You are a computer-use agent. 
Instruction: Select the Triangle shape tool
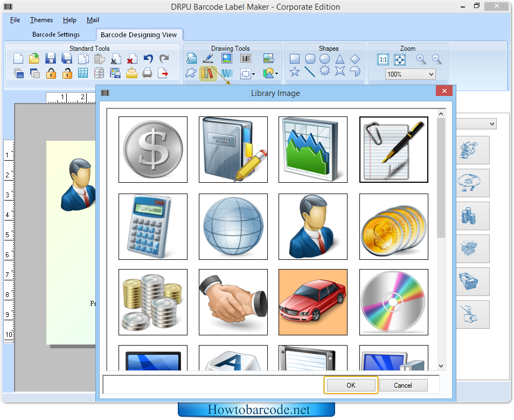pos(340,59)
